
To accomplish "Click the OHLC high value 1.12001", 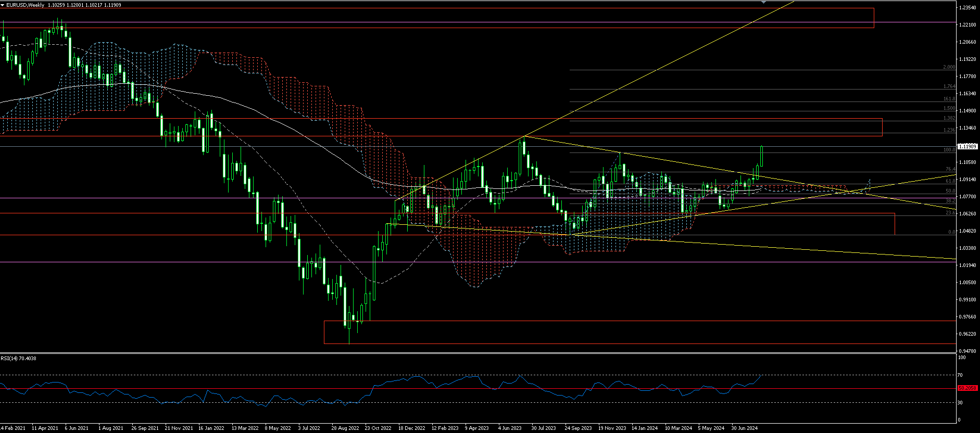I will 76,5.
